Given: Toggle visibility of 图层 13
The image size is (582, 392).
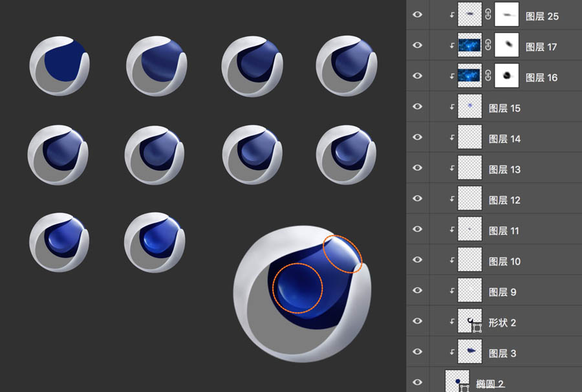Looking at the screenshot, I should pyautogui.click(x=418, y=168).
